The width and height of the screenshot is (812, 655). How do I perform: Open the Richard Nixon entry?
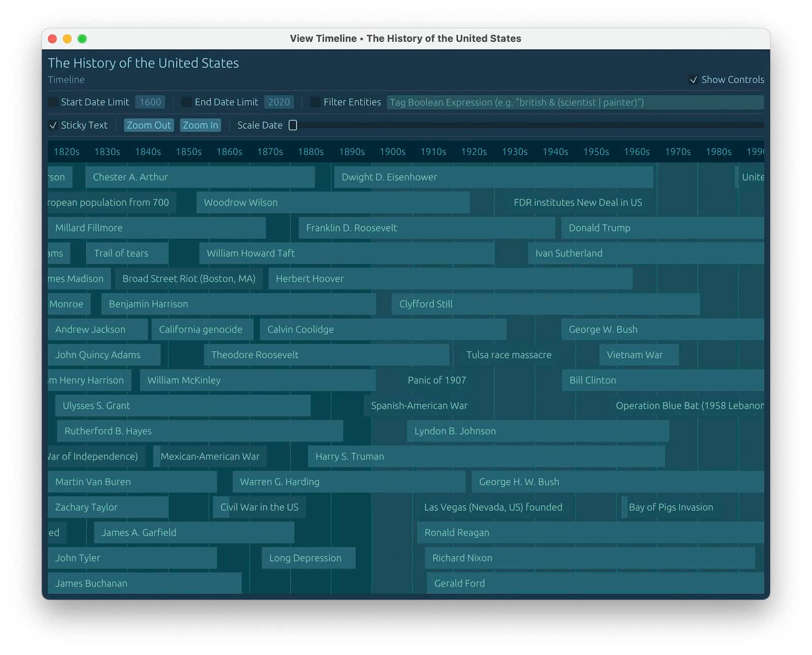click(x=590, y=558)
